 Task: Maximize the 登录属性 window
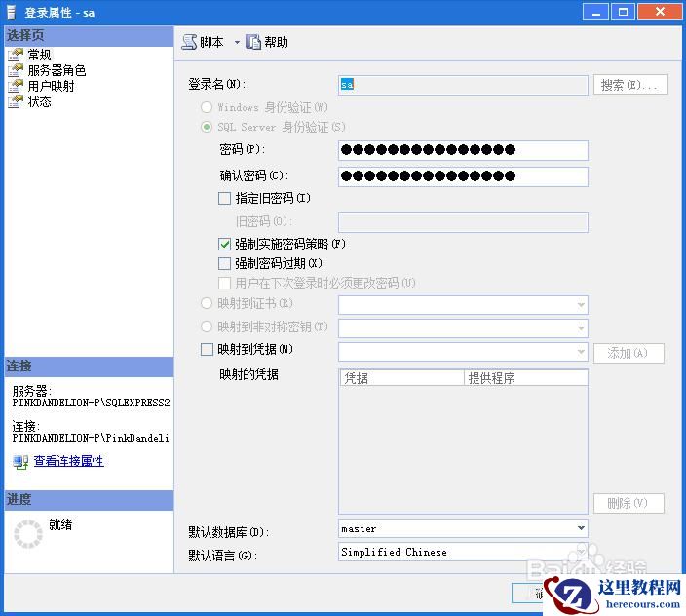(x=623, y=13)
